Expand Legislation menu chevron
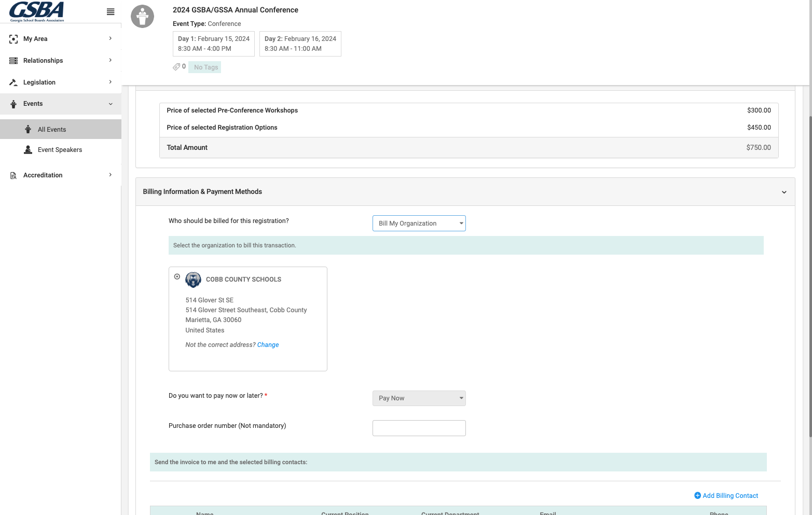 pos(111,82)
